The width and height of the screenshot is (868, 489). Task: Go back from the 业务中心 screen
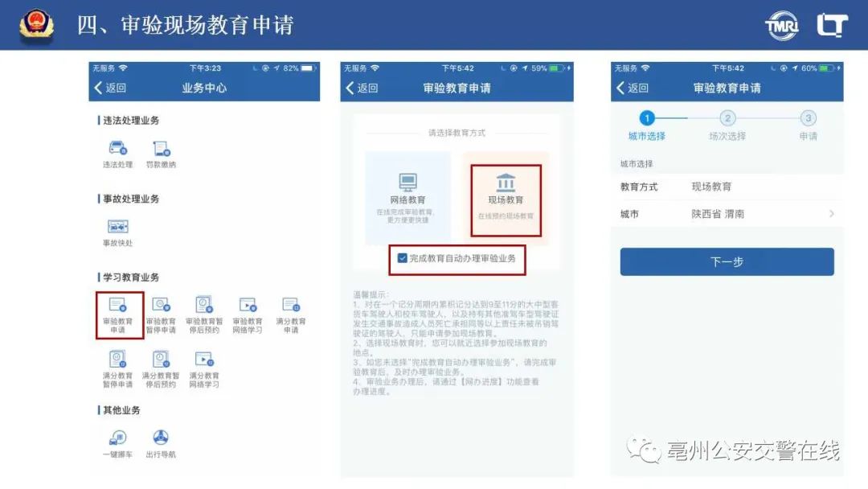(x=110, y=88)
